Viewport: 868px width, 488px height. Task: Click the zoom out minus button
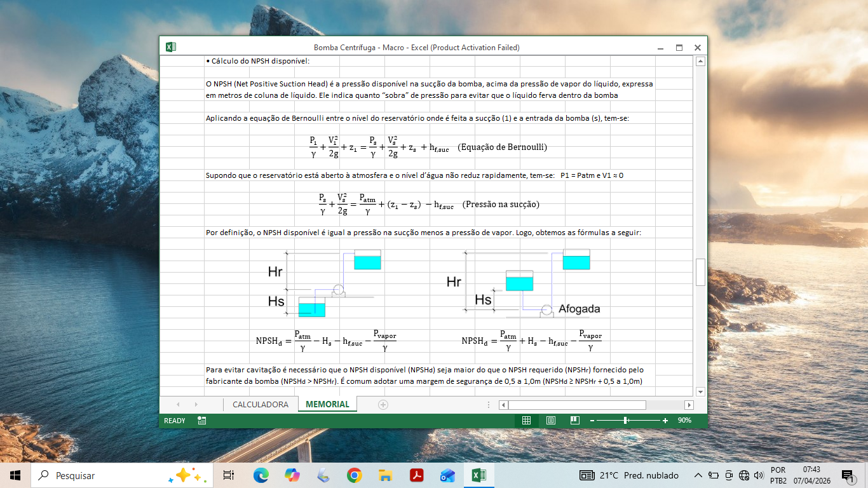click(592, 421)
